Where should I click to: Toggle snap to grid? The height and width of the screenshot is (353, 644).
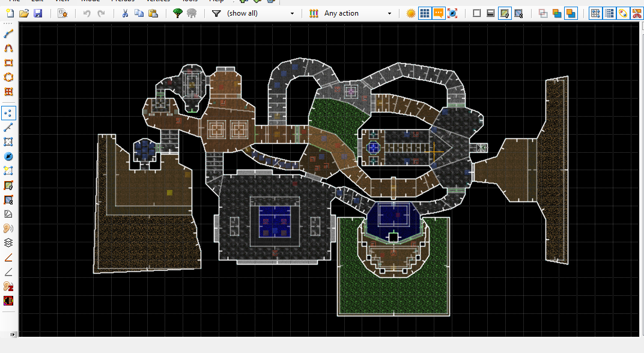[x=595, y=13]
